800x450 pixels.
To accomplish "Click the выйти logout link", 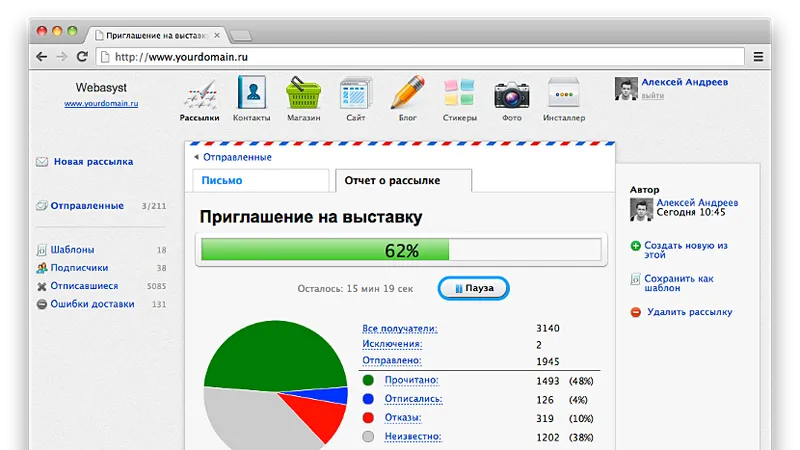I will point(653,95).
